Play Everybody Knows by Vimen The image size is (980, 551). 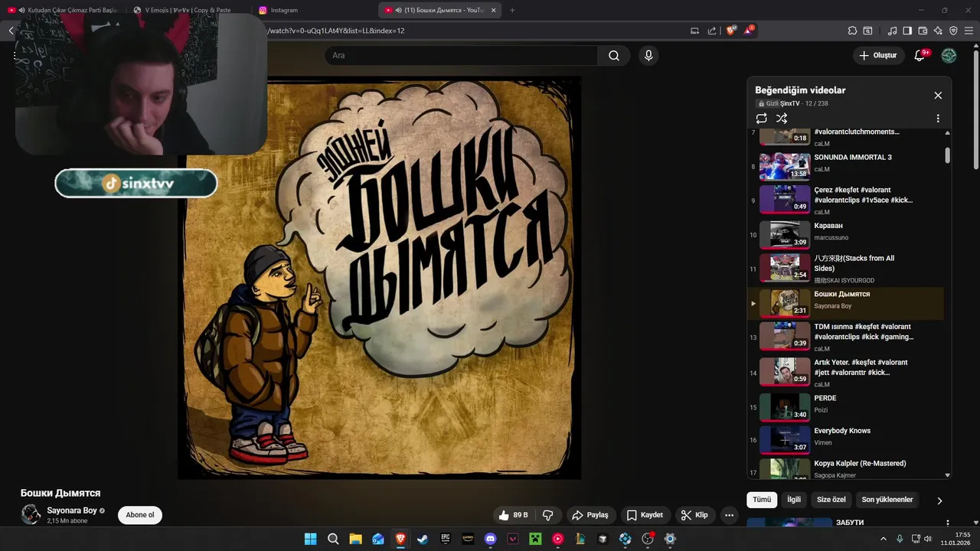tap(845, 440)
